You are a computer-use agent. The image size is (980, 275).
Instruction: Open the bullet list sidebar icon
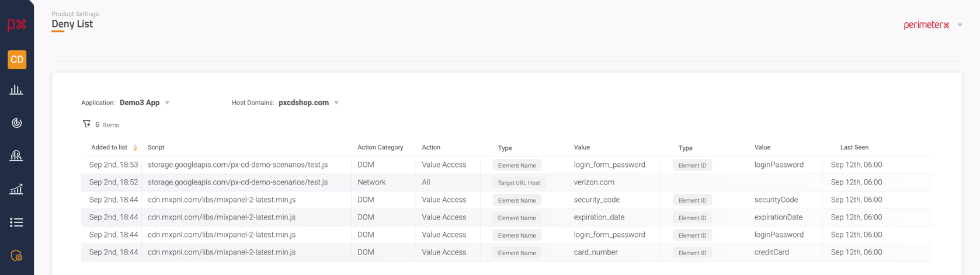(16, 222)
